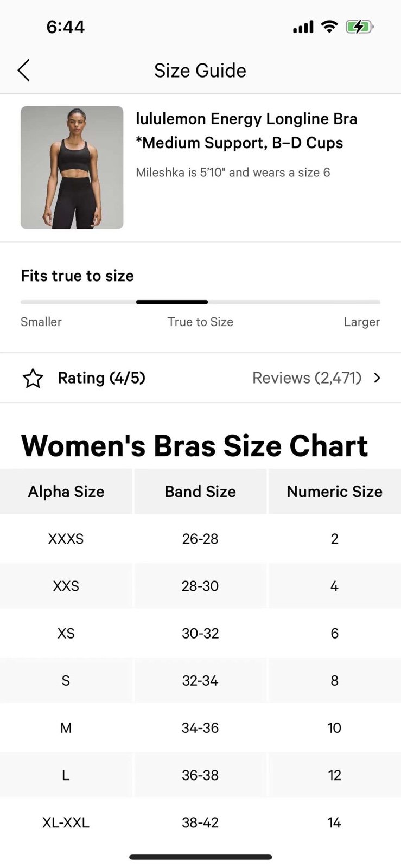Tap the Energy Longline Bra product photo

point(72,168)
